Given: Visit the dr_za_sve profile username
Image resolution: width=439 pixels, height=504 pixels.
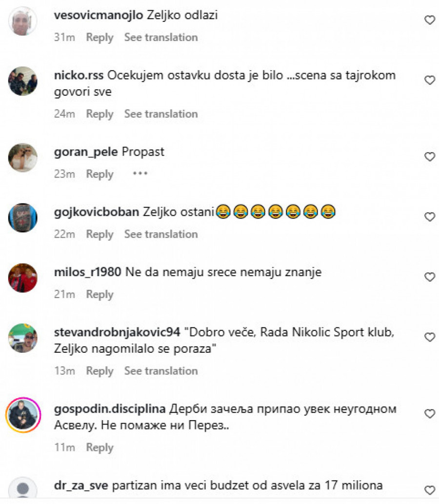Looking at the screenshot, I should [81, 485].
